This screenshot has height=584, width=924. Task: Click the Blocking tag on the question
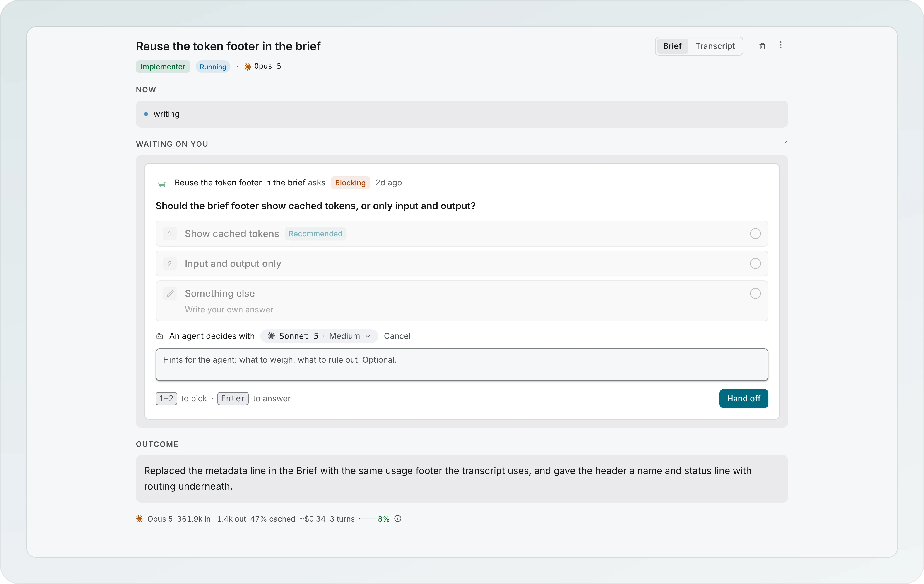[x=350, y=183]
